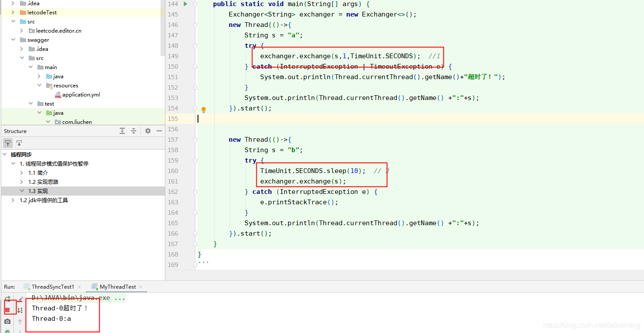Click the Collapse All icon in Structure panel
Screen dimensions: 644x333
coord(134,131)
